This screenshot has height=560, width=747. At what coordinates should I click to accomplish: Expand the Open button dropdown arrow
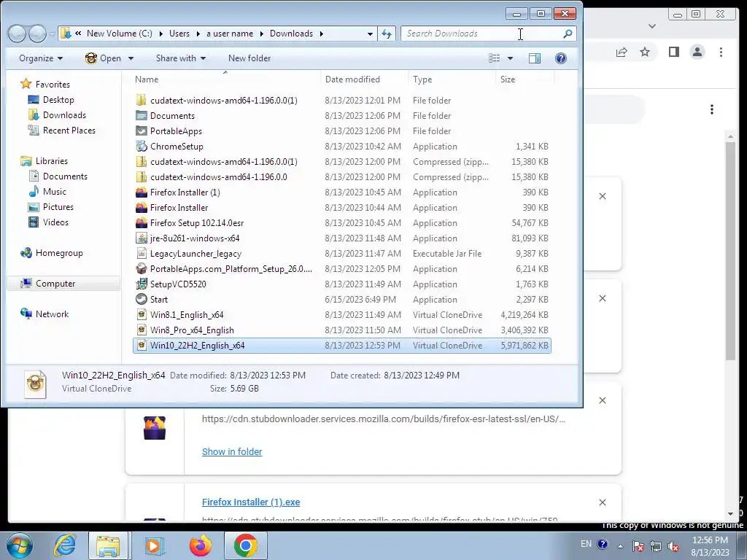(131, 58)
